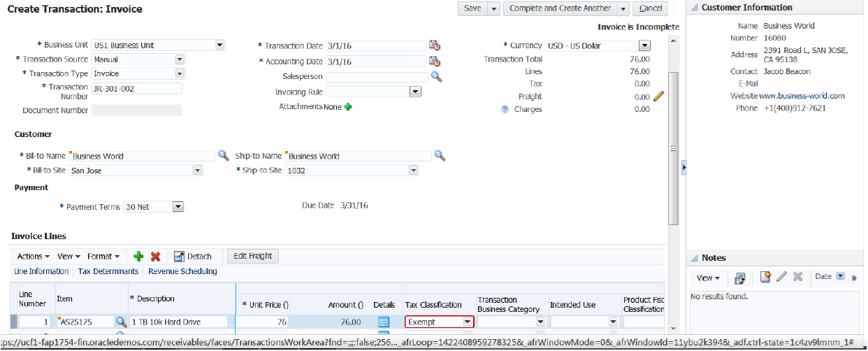The width and height of the screenshot is (868, 351).
Task: Switch to Tax Determinants tab
Action: (108, 271)
